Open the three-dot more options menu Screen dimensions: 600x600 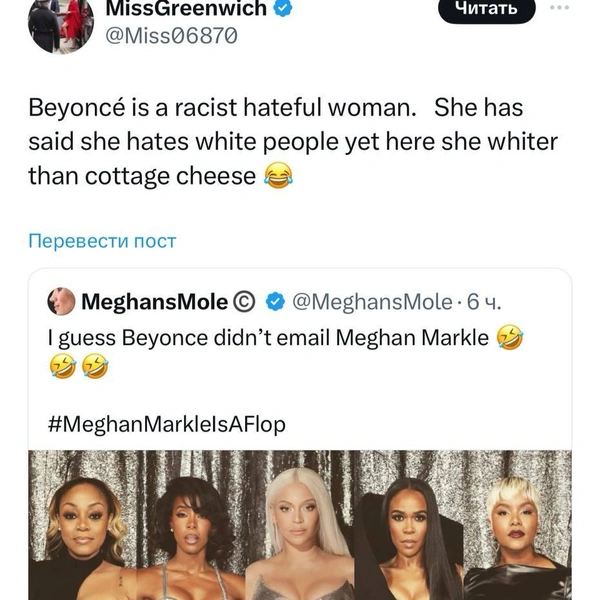point(559,7)
